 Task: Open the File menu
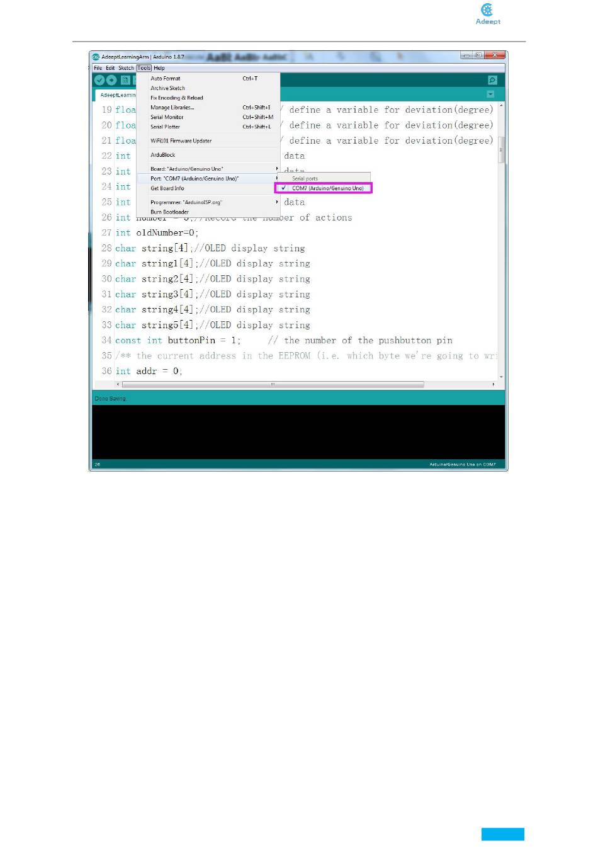98,68
